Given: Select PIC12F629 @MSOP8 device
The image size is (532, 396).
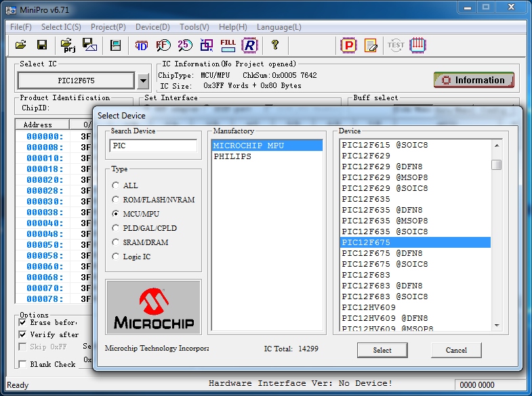Looking at the screenshot, I should coord(415,177).
